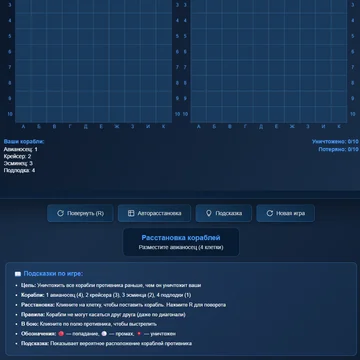Click the Подлодка: 4 ship count
Viewport: 360px width, 360px height.
pos(19,170)
